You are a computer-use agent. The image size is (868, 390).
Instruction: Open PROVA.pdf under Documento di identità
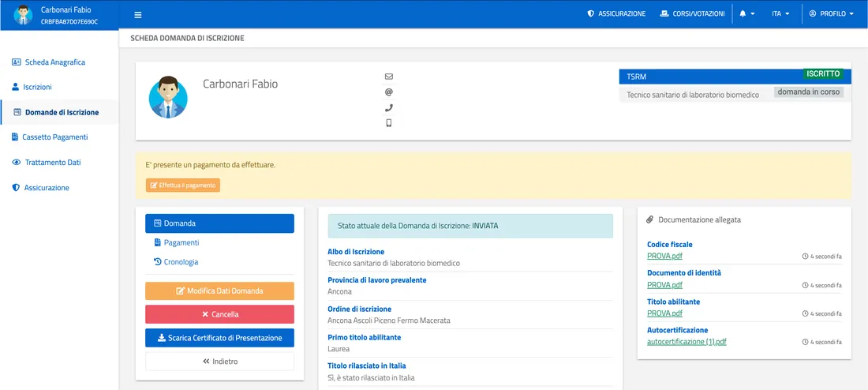coord(665,285)
